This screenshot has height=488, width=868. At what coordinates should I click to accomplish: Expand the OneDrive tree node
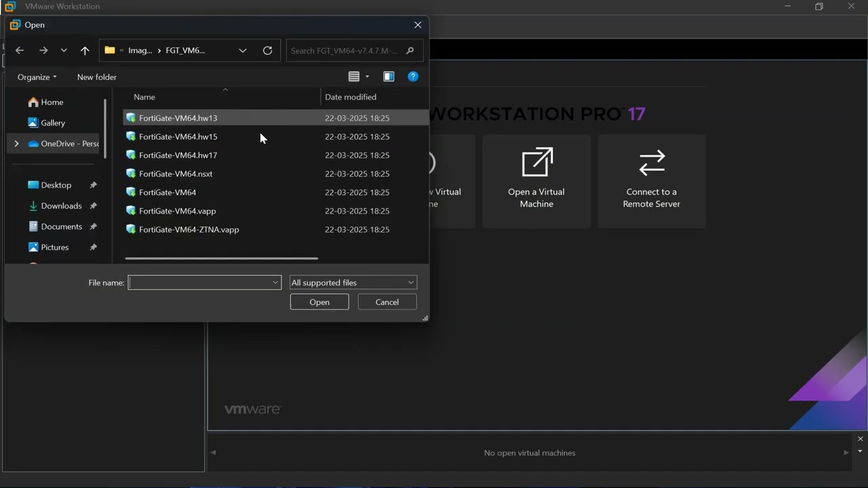click(x=16, y=144)
